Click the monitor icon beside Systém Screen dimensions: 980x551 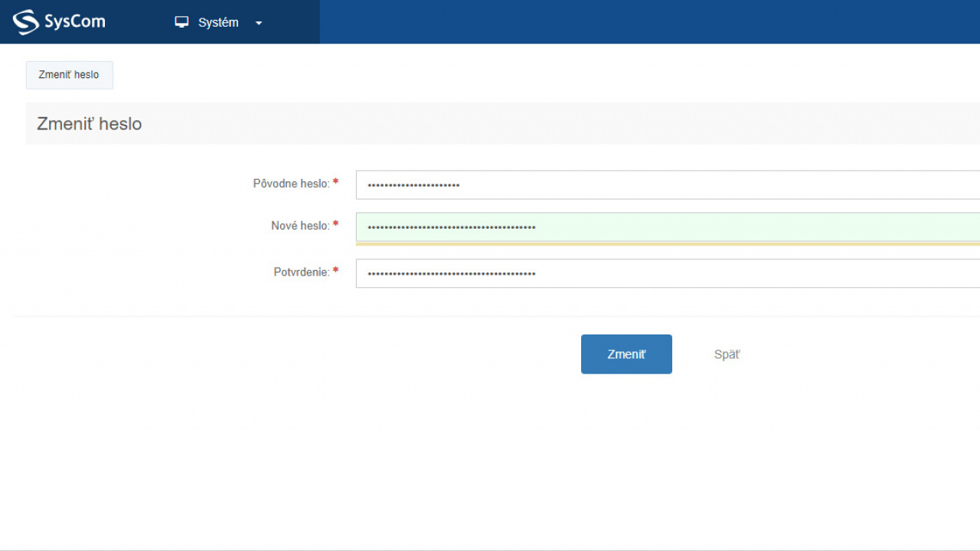click(181, 22)
